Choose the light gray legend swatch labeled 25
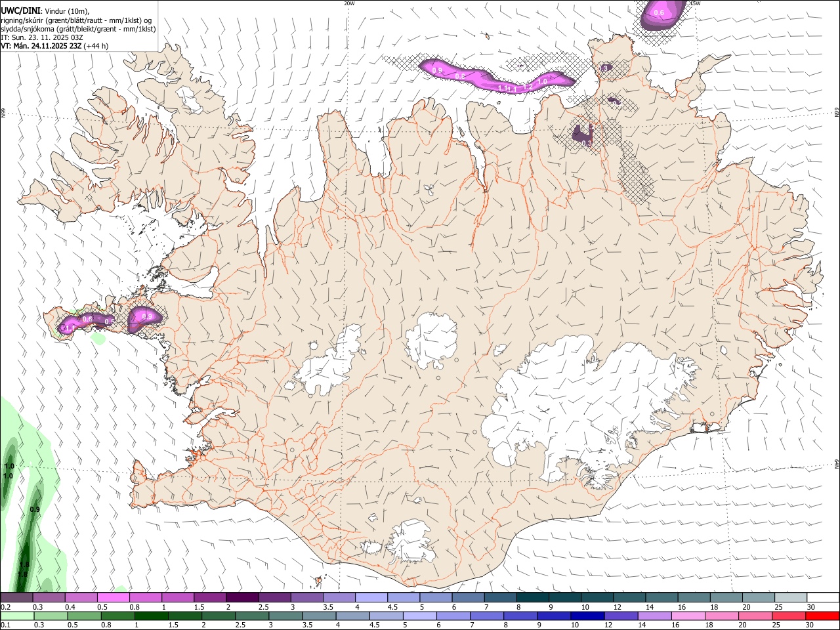 coord(790,598)
